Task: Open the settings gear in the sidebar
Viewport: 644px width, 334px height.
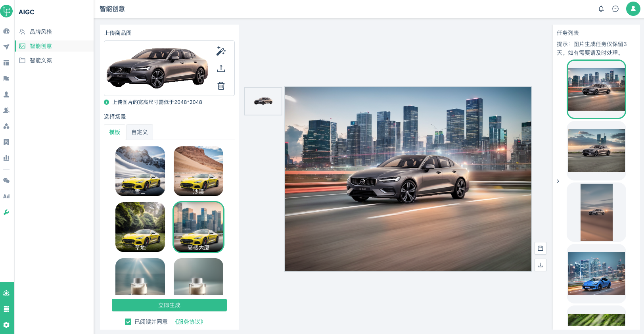Action: point(6,325)
